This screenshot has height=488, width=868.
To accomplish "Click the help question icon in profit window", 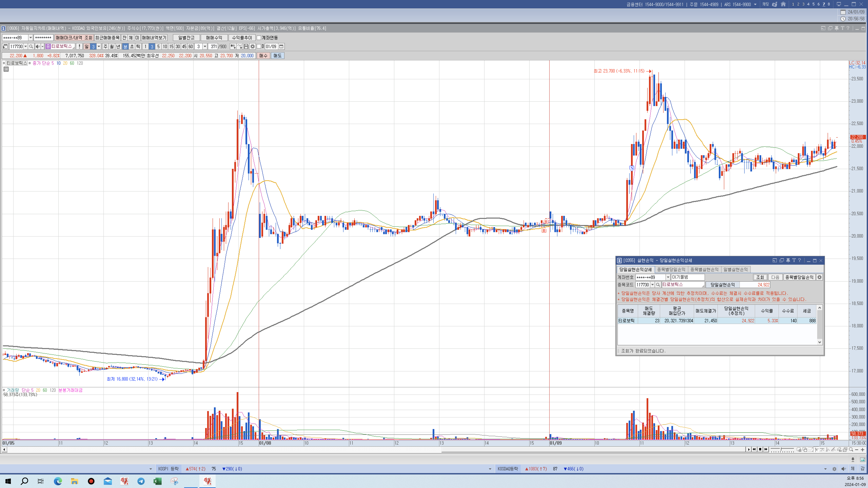I will [800, 260].
